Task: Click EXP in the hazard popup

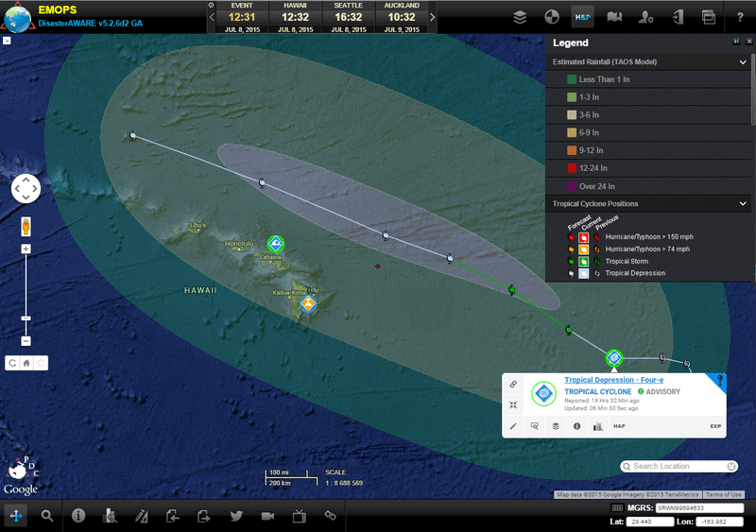Action: coord(715,426)
